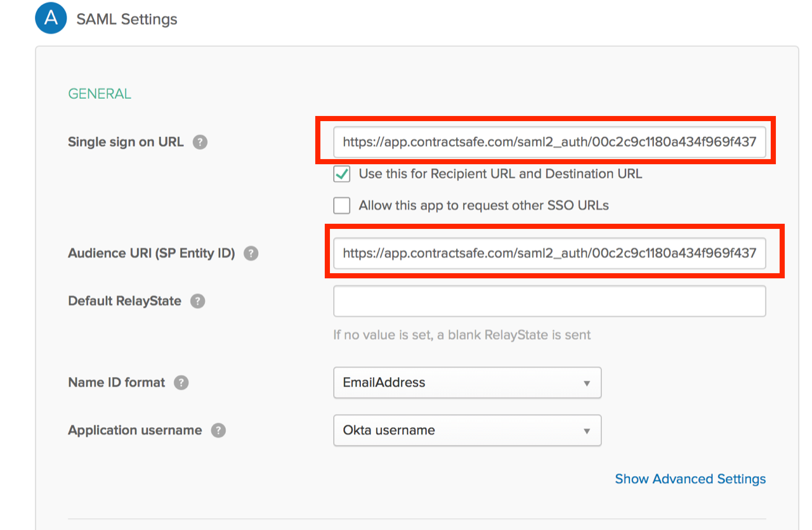Open Application username Okta username dropdown
The height and width of the screenshot is (530, 812).
click(x=467, y=430)
